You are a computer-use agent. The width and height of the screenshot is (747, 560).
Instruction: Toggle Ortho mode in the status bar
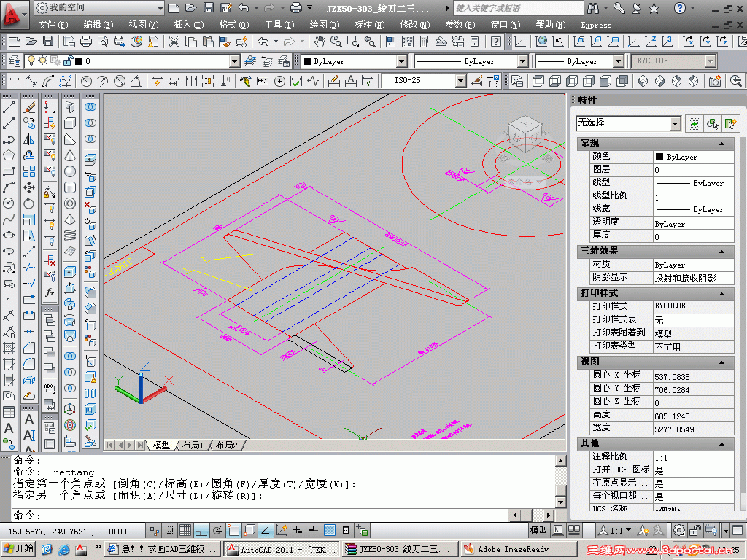(201, 530)
